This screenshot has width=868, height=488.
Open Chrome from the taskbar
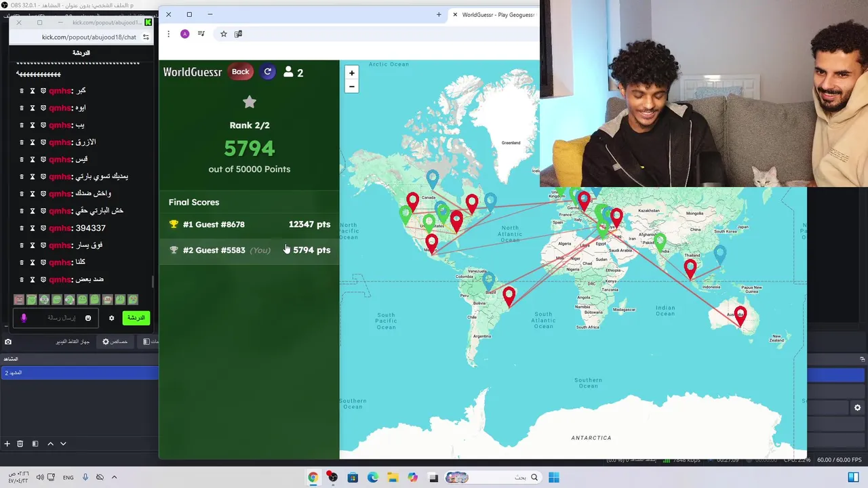pos(313,477)
